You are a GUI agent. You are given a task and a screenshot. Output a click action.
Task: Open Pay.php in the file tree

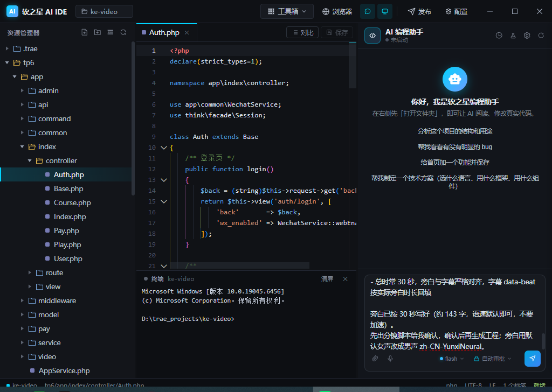pyautogui.click(x=66, y=230)
